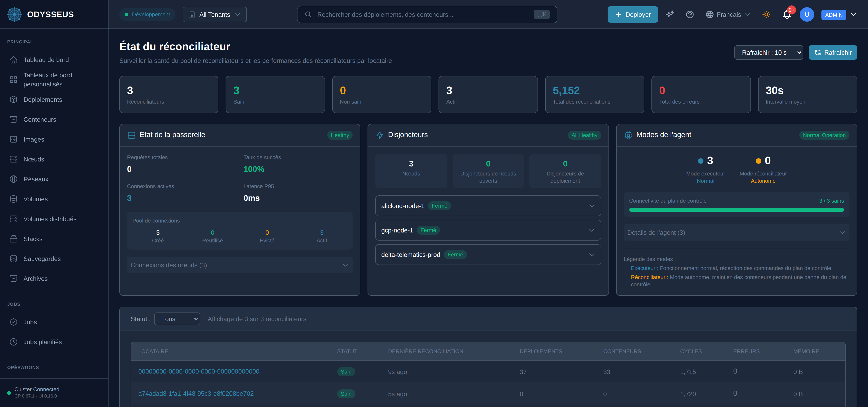Open the Rafraîchir : 10 s interval select
Image resolution: width=868 pixels, height=407 pixels.
coord(768,52)
